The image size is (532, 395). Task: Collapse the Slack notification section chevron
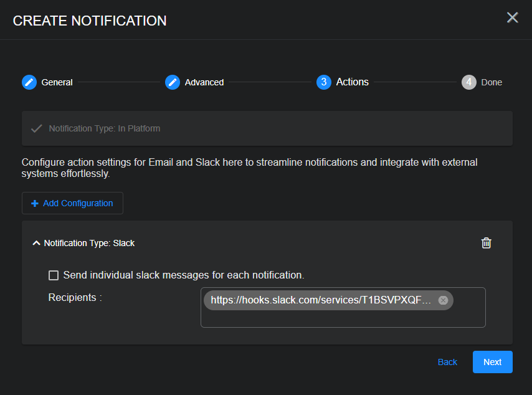pyautogui.click(x=36, y=243)
